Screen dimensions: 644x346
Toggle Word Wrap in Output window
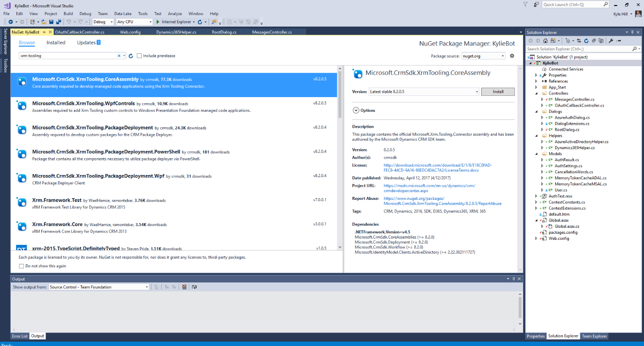(x=194, y=287)
